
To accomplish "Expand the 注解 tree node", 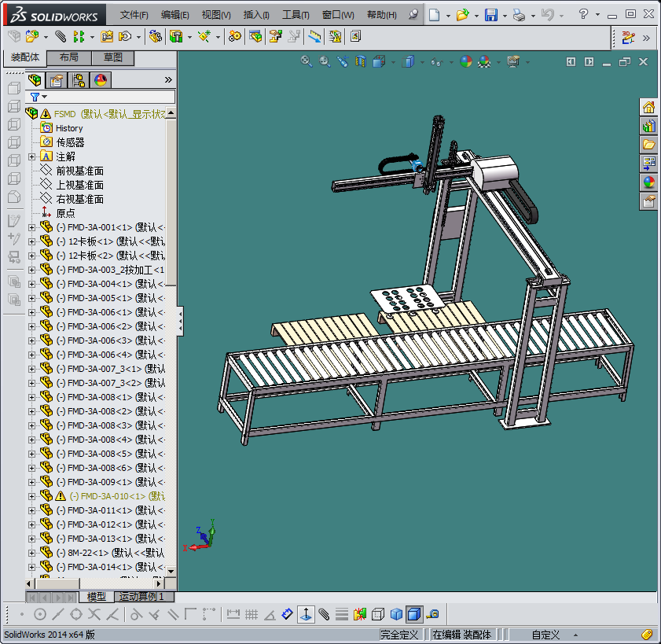I will pyautogui.click(x=32, y=156).
